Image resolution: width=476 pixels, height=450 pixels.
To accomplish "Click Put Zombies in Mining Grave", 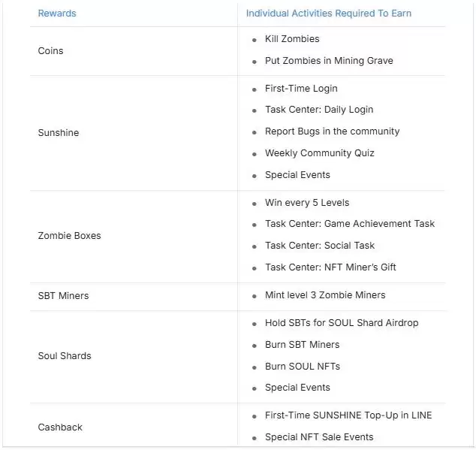I will [329, 61].
